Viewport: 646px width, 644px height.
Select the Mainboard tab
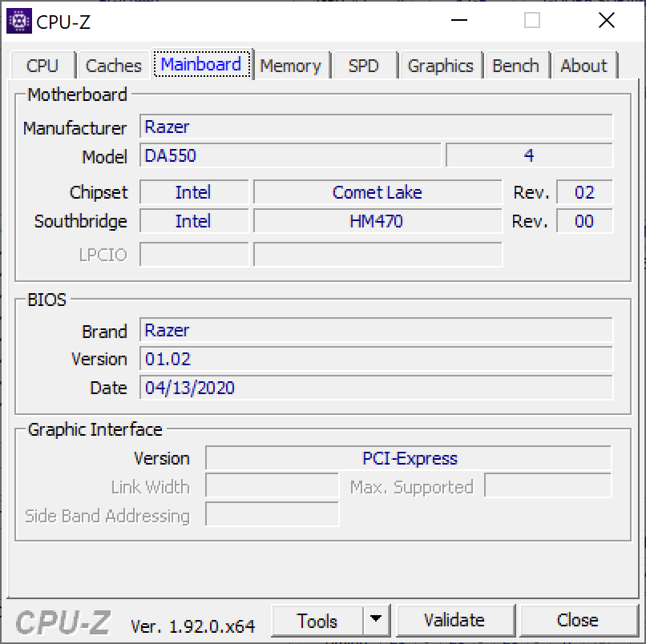(x=201, y=64)
